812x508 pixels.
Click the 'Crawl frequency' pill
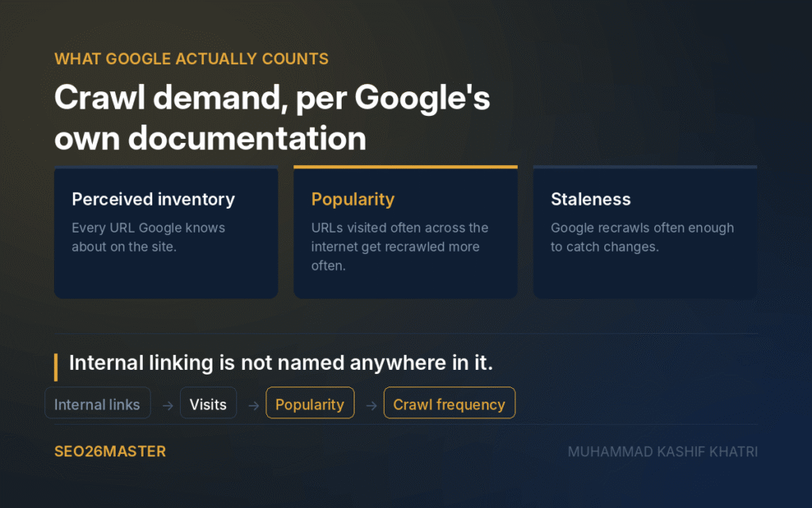[x=449, y=402]
